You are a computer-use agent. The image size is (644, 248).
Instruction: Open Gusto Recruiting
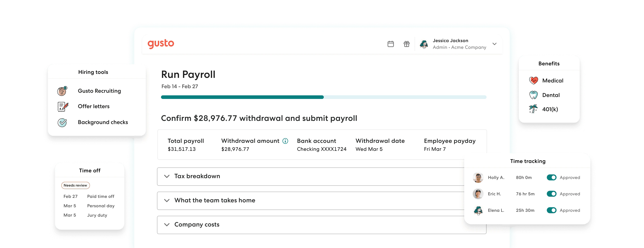click(x=99, y=91)
